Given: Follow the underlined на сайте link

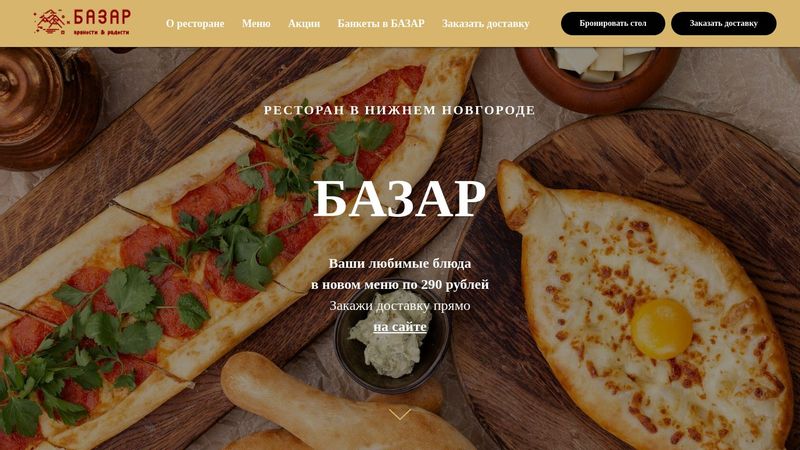Looking at the screenshot, I should [x=400, y=327].
